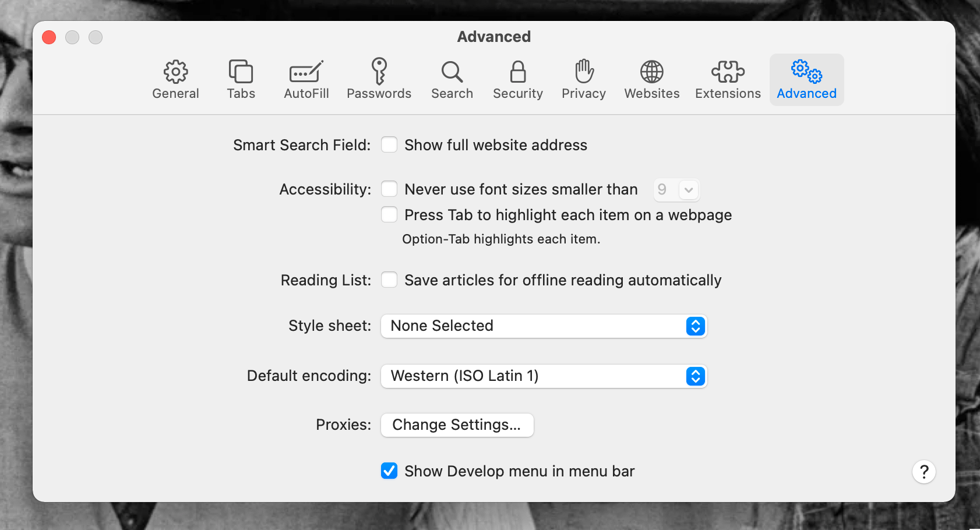Select the AutoFill pencil icon
Viewport: 980px width, 530px height.
(306, 72)
